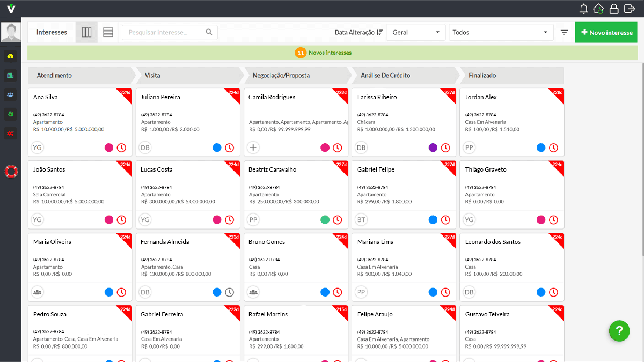644x362 pixels.
Task: Open the lock icon in the top bar
Action: point(613,8)
